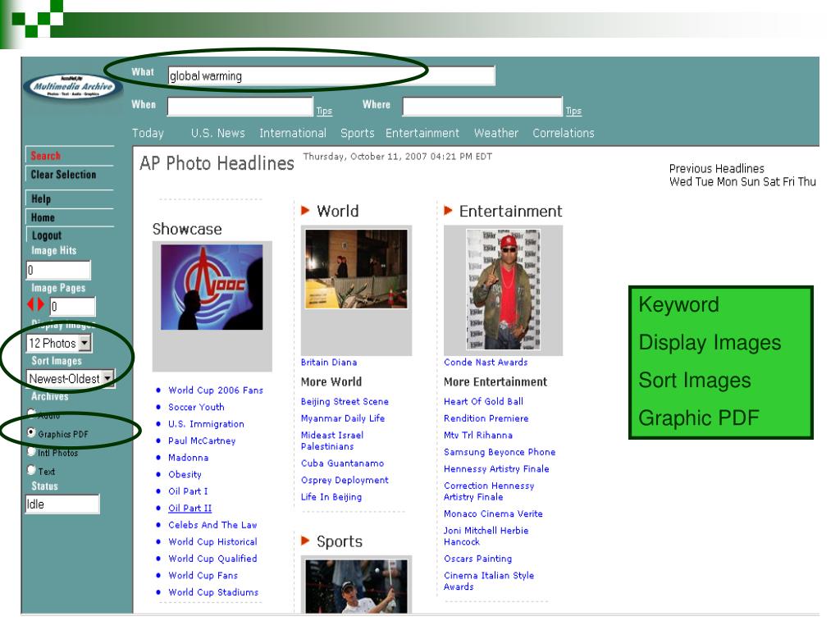840x630 pixels.
Task: Open the World Cup 2006 Fans link
Action: (x=216, y=390)
